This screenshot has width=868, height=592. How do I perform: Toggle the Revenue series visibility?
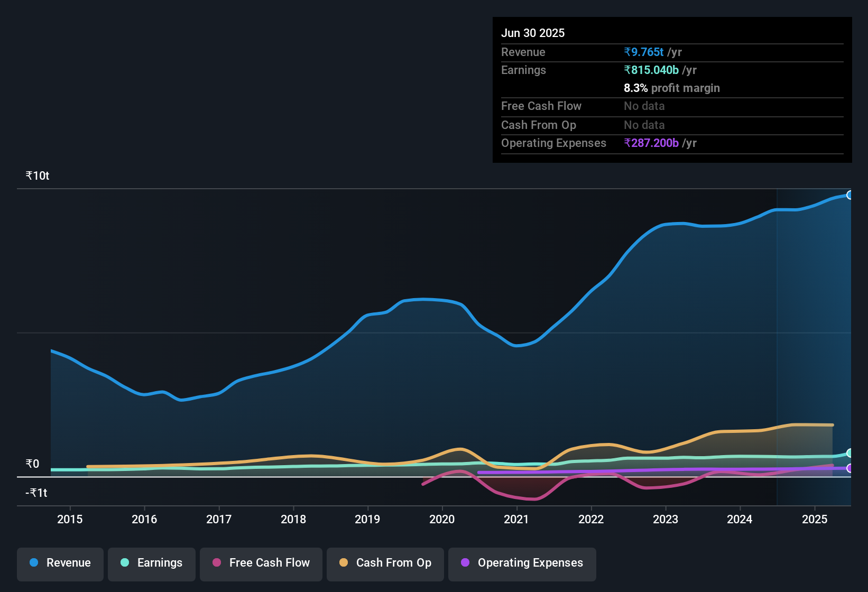click(60, 563)
